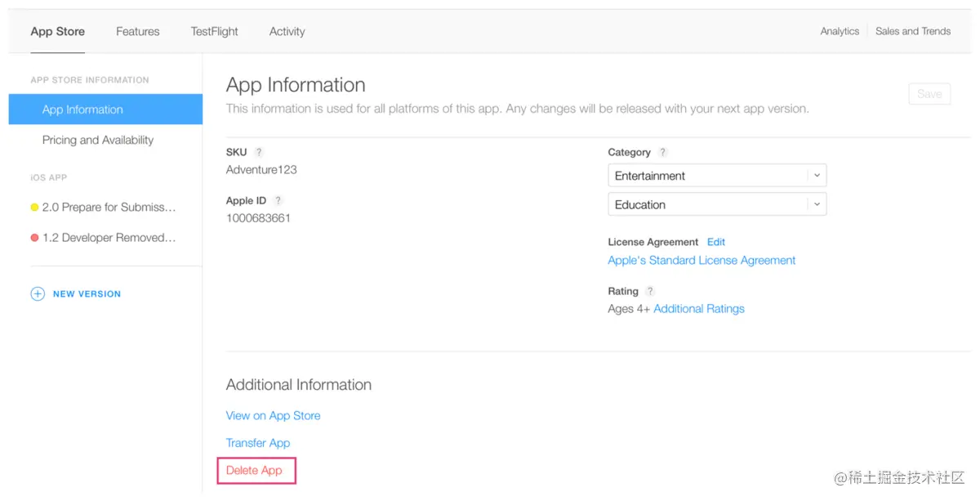The width and height of the screenshot is (980, 501).
Task: Open Analytics in the top right
Action: (840, 32)
